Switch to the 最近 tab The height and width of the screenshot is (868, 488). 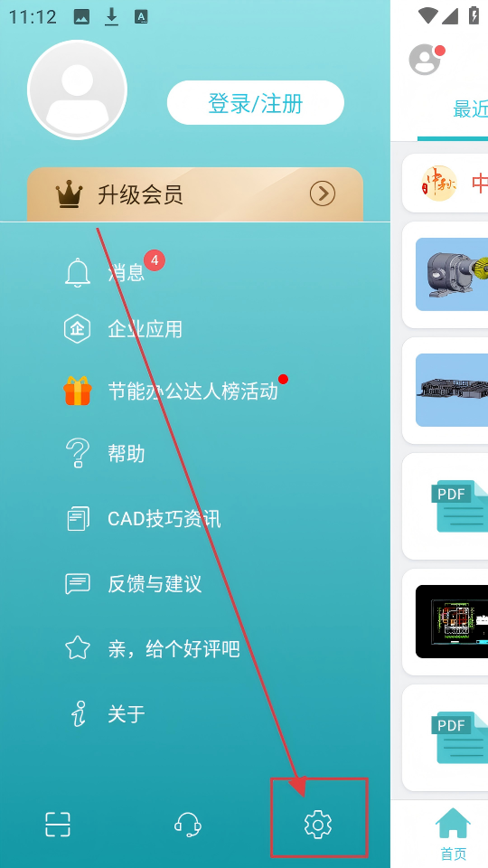pos(470,109)
